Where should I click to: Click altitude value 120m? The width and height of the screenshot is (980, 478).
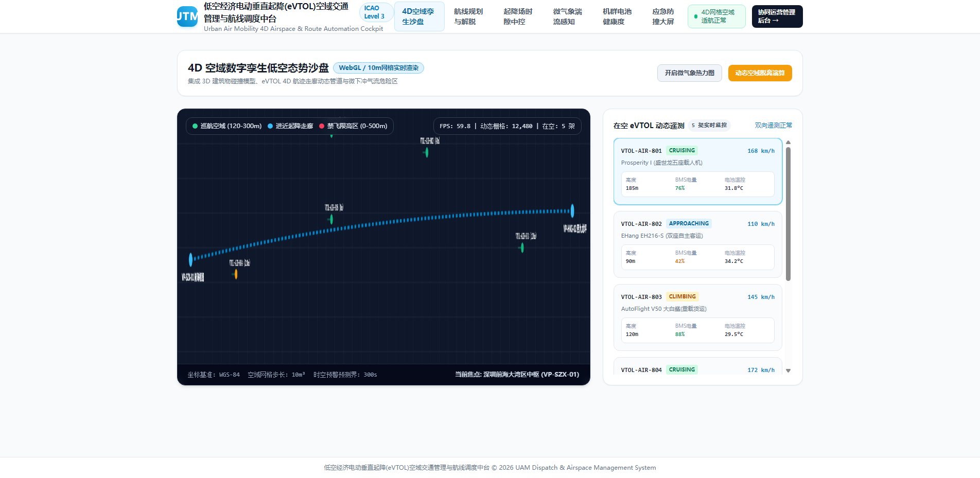(x=632, y=334)
